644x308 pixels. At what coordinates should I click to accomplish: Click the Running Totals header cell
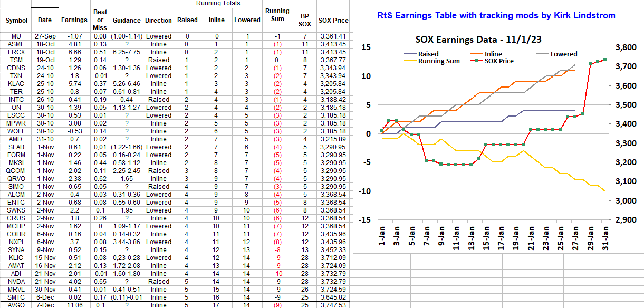pyautogui.click(x=218, y=3)
